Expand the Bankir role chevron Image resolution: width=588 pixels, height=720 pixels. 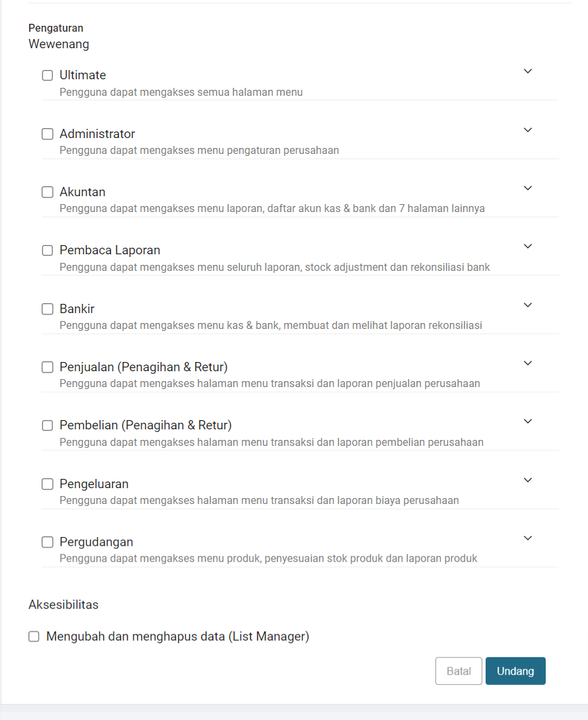(x=528, y=305)
